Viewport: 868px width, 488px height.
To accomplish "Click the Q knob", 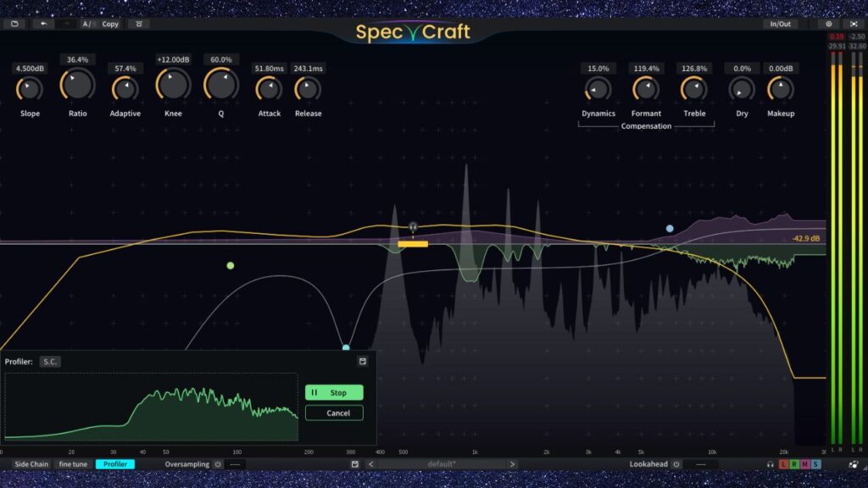I will point(221,85).
